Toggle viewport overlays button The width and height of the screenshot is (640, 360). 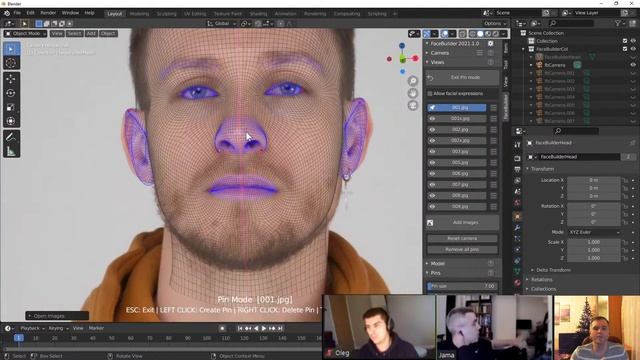444,34
